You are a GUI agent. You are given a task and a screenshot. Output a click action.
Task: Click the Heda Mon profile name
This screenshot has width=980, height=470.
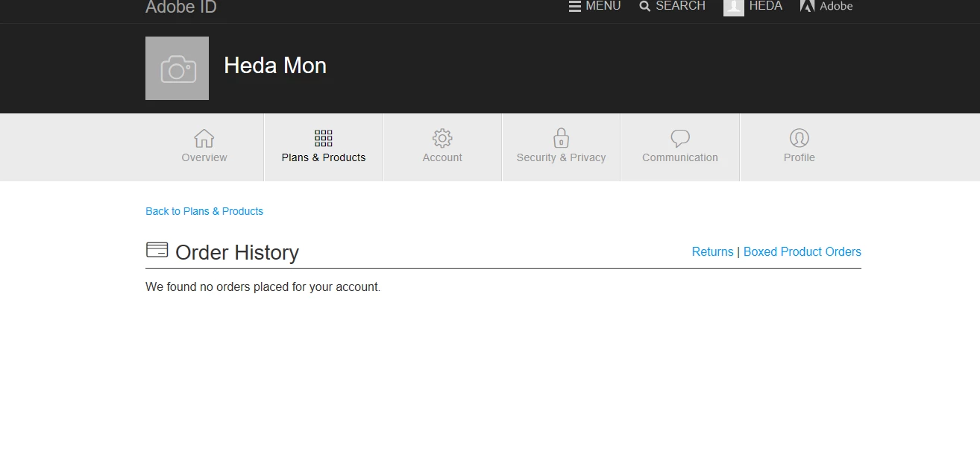click(275, 66)
